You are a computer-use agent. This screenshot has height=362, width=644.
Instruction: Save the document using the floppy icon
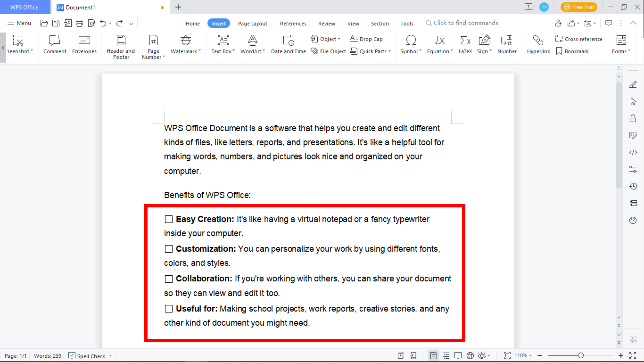tap(56, 23)
